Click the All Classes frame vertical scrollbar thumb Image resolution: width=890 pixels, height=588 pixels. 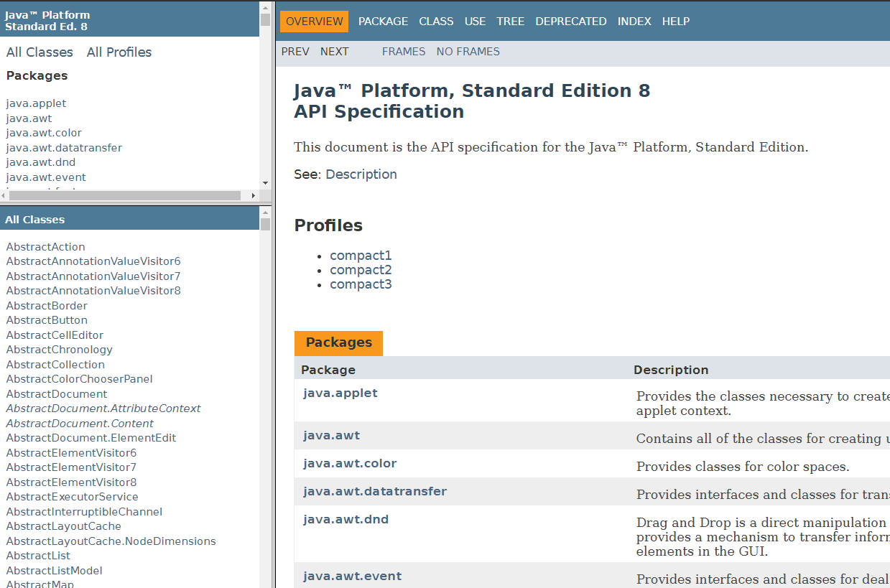[x=266, y=224]
